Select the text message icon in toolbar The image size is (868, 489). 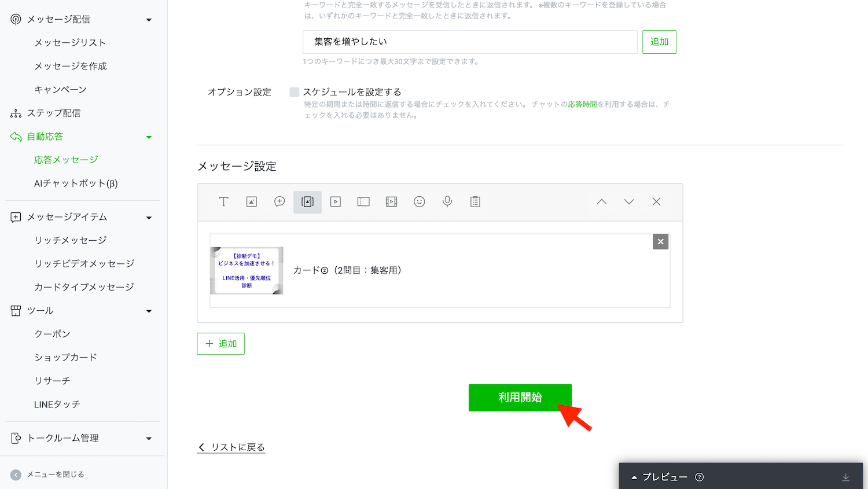[223, 202]
